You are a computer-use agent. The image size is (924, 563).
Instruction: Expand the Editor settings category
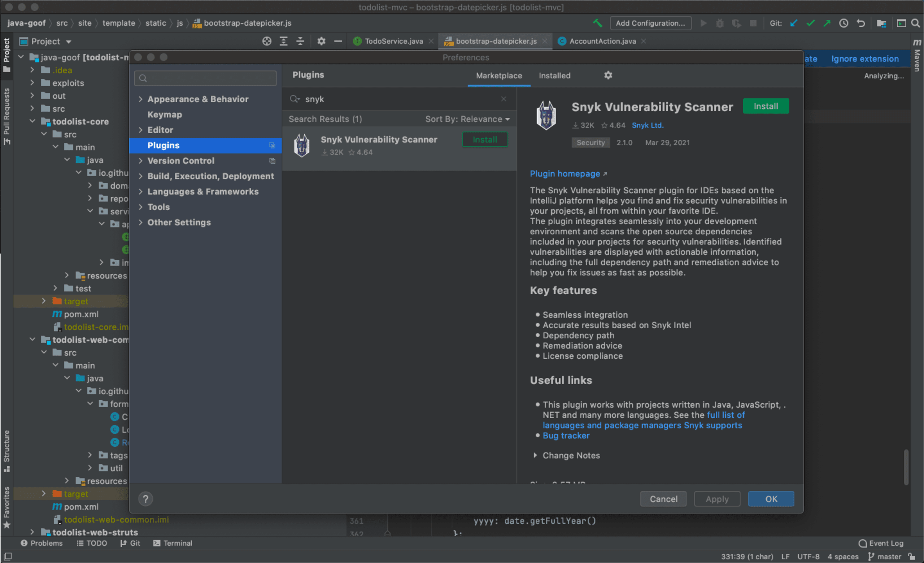tap(141, 130)
